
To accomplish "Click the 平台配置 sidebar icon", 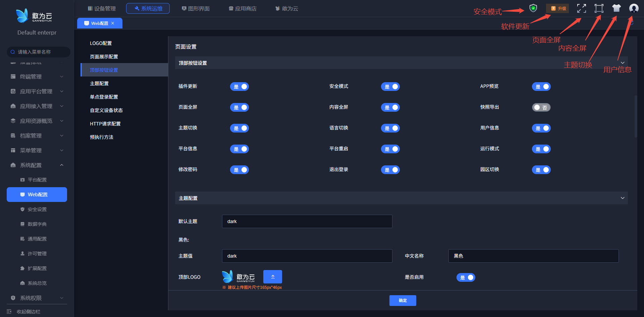I will click(22, 180).
